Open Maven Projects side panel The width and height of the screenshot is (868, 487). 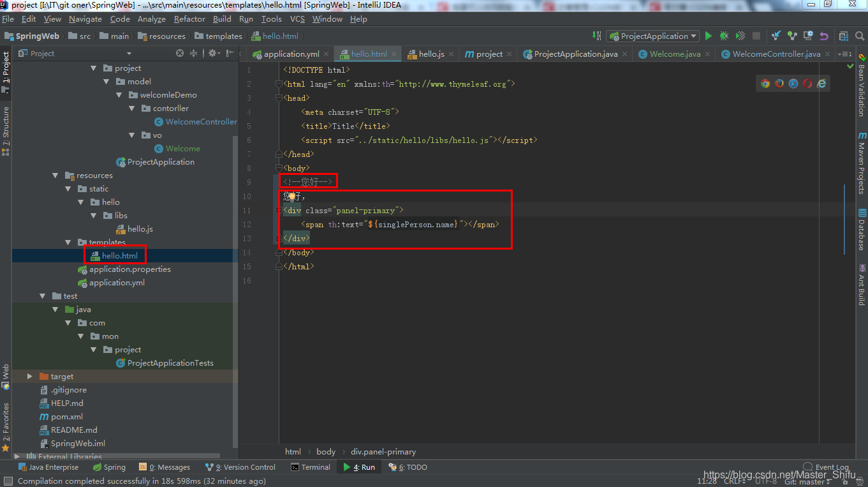(862, 163)
